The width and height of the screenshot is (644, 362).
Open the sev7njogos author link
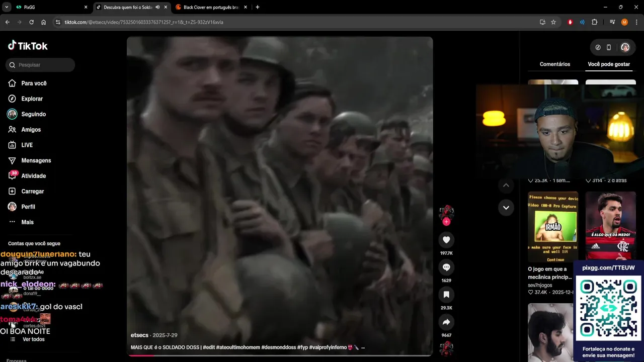point(540,285)
